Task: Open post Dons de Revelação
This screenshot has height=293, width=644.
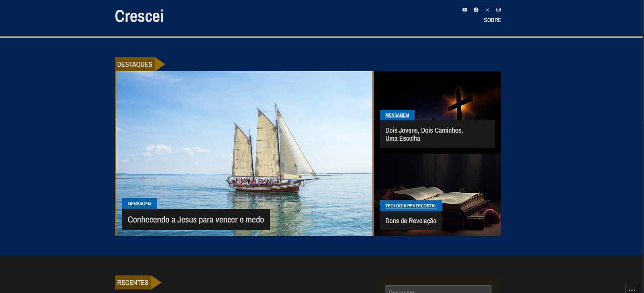Action: [411, 221]
